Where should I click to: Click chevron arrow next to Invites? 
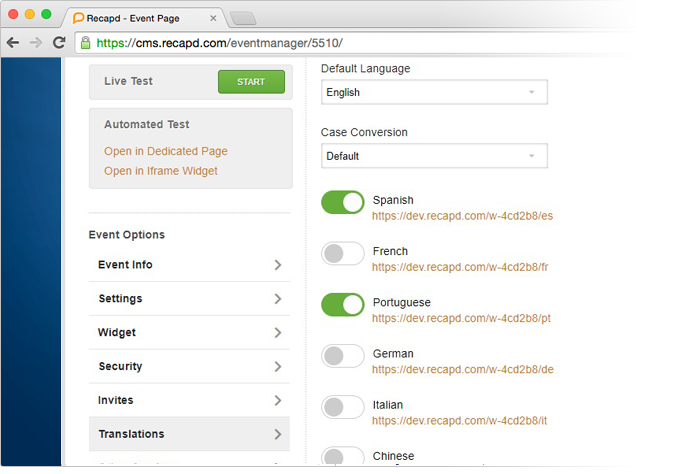(278, 400)
